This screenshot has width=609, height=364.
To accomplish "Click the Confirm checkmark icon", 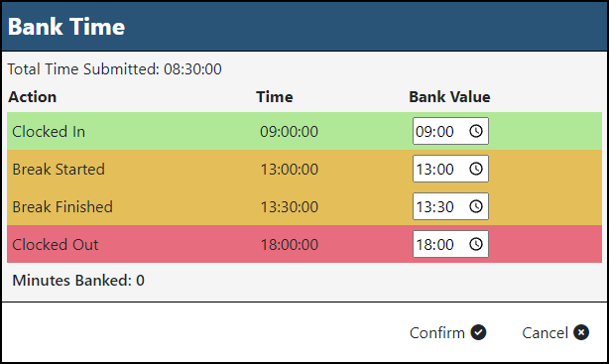I will 478,332.
